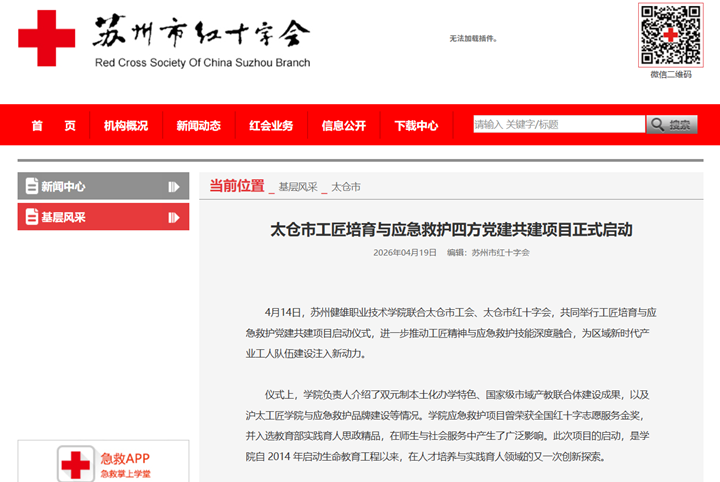Click the magnifier icon on search button
The image size is (720, 482).
(659, 125)
